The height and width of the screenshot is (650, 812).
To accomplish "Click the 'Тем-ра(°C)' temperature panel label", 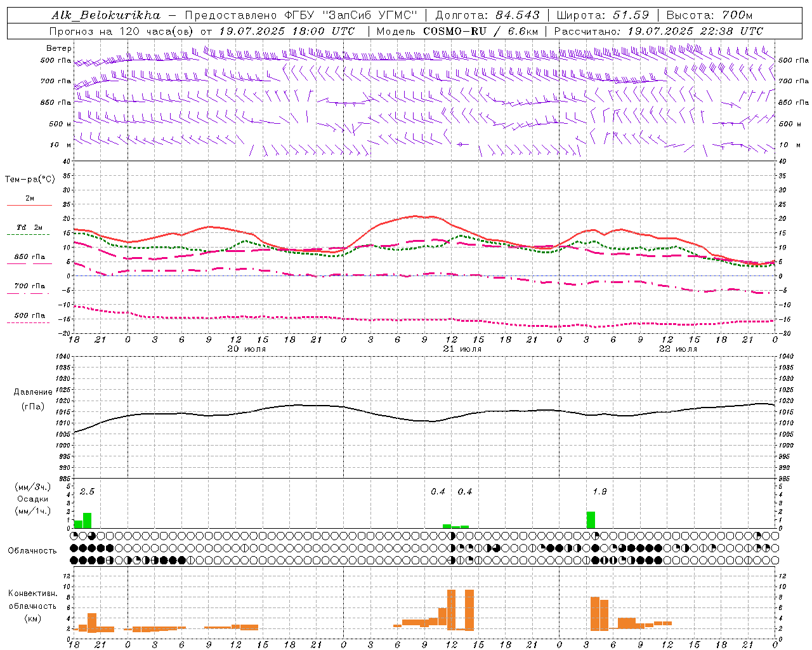I will 30,180.
